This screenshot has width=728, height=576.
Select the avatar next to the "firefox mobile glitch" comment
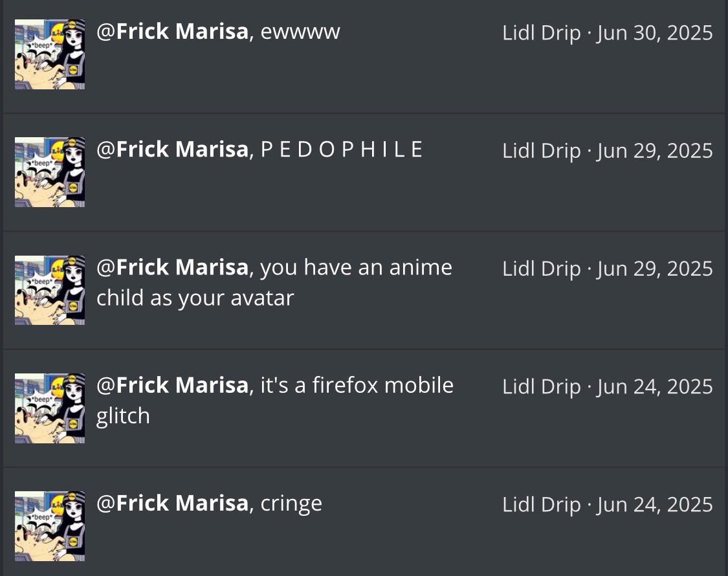(50, 408)
